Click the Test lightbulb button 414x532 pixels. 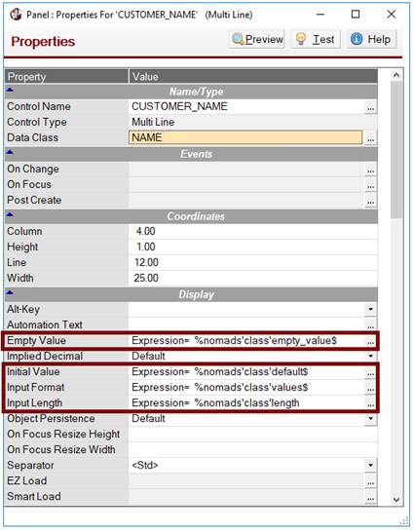pyautogui.click(x=316, y=39)
